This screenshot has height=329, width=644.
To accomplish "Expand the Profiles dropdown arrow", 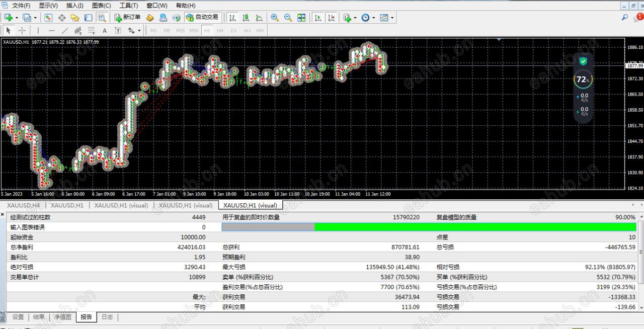I will pos(34,18).
